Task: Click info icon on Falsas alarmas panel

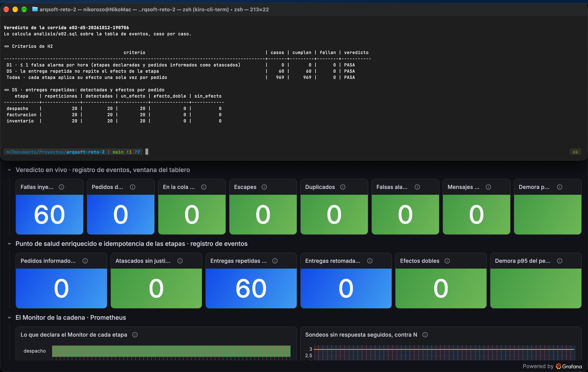Action: click(417, 187)
